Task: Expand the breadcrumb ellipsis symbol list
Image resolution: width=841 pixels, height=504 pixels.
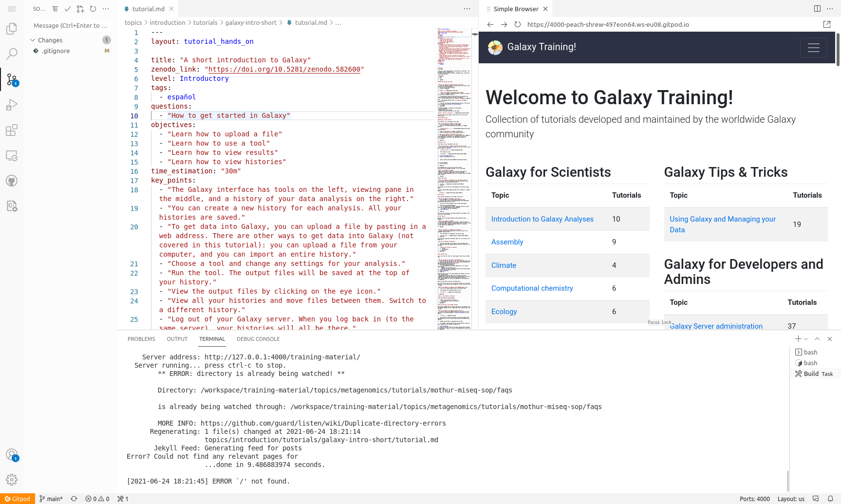Action: coord(338,22)
